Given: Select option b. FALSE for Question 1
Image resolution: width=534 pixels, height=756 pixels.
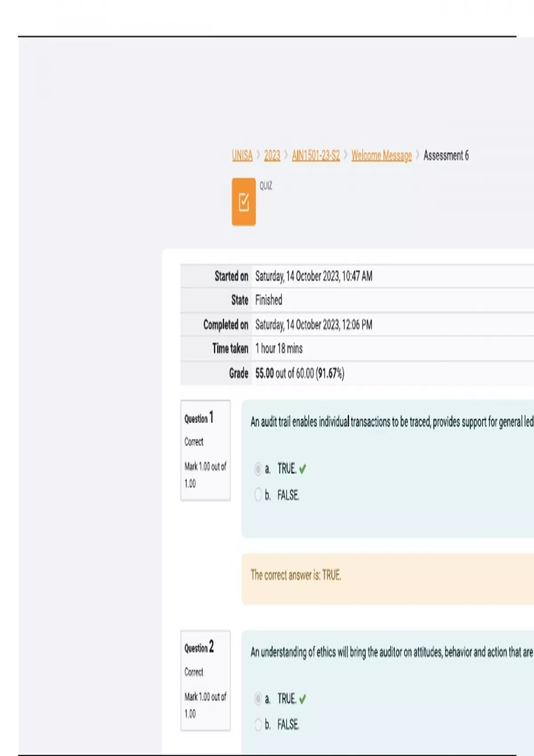Looking at the screenshot, I should (x=258, y=495).
